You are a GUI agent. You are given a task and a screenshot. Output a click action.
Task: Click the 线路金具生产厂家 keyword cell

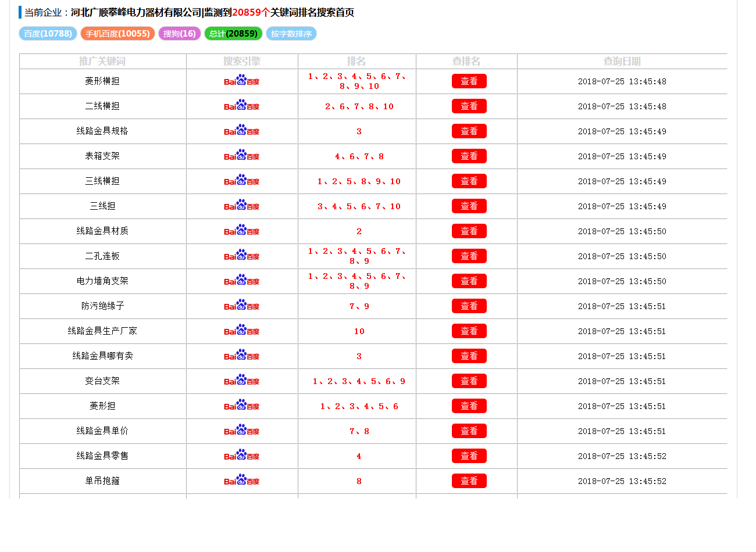102,331
